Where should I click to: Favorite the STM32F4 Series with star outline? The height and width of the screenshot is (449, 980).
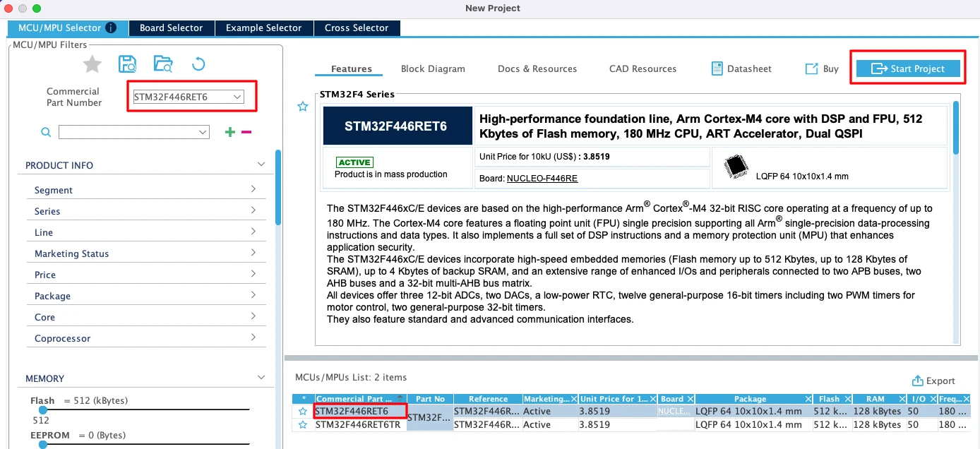tap(303, 107)
